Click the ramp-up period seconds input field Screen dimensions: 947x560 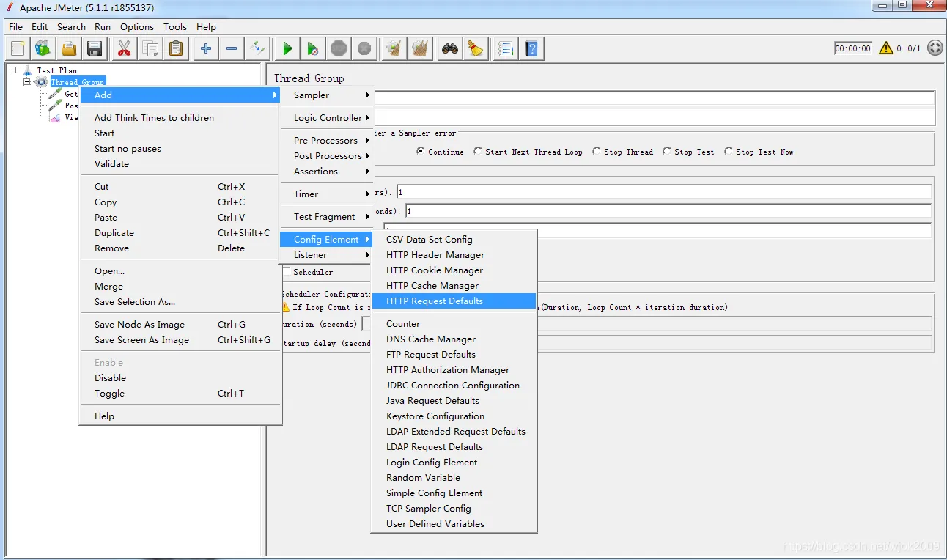point(668,211)
